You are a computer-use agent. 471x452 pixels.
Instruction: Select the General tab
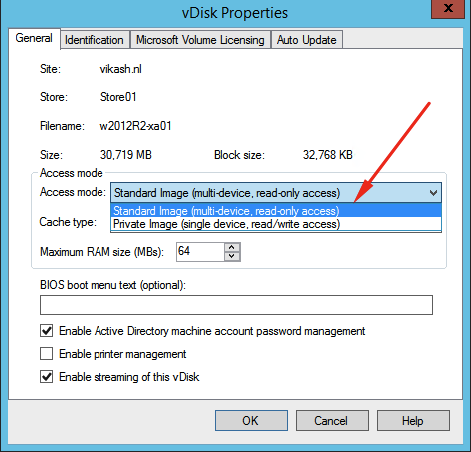click(x=34, y=38)
